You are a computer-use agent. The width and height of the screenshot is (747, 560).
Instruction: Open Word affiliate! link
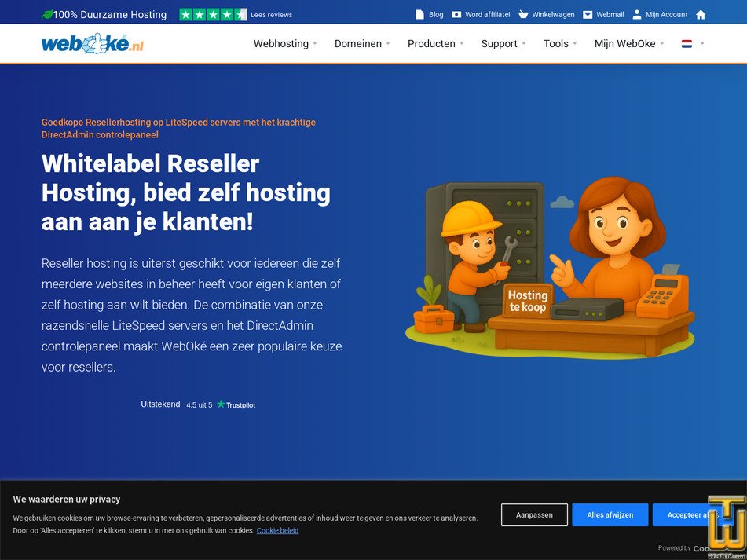tap(487, 15)
